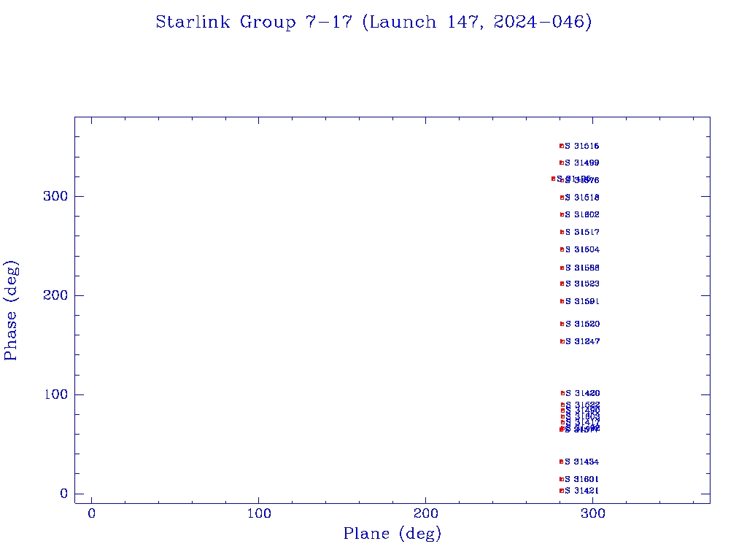Click the Plane axis tick value "300"
Viewport: 747px width, 560px height.
coord(593,514)
